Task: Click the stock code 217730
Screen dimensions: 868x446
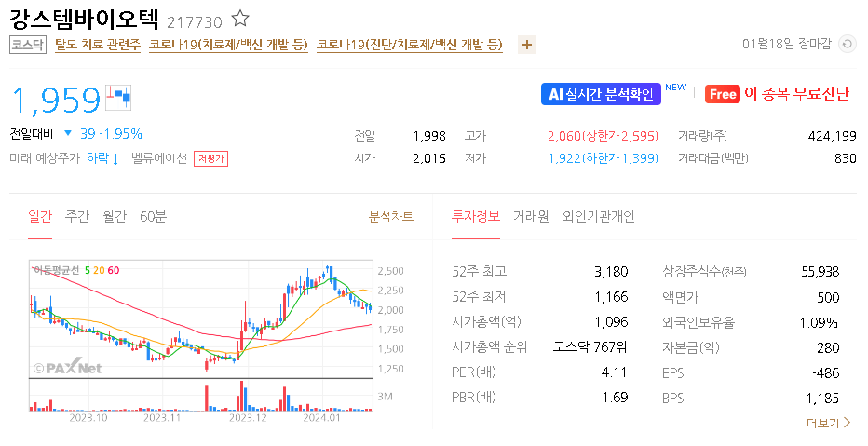Action: click(195, 22)
